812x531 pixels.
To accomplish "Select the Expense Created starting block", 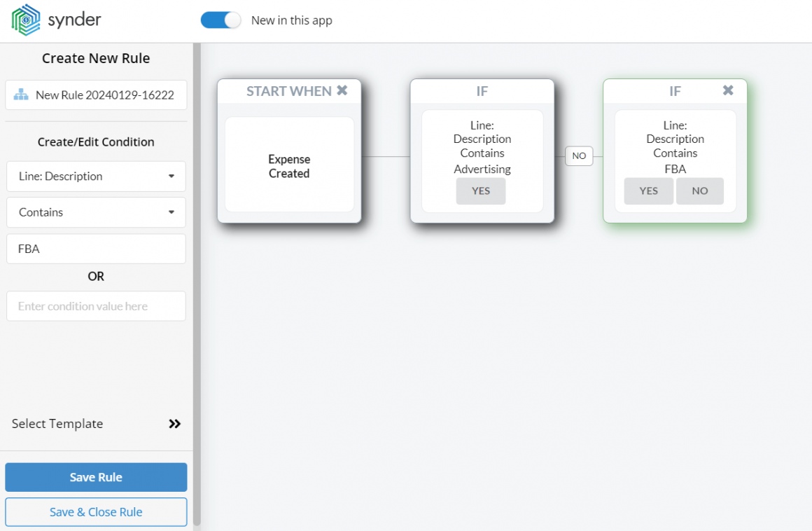I will (x=289, y=166).
